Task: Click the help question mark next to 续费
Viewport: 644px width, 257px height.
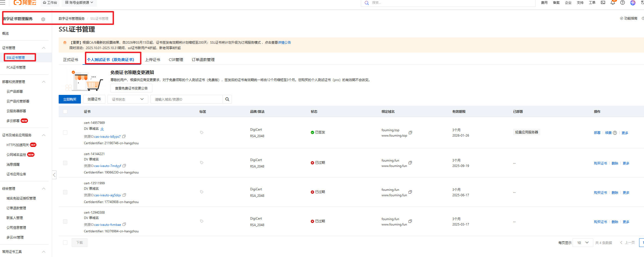Action: coord(615,133)
